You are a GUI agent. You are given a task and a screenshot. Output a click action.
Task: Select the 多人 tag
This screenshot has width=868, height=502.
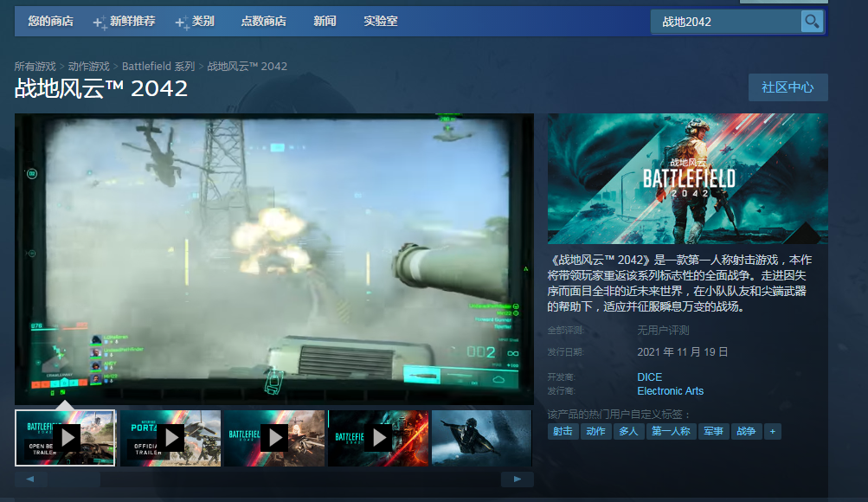point(628,431)
